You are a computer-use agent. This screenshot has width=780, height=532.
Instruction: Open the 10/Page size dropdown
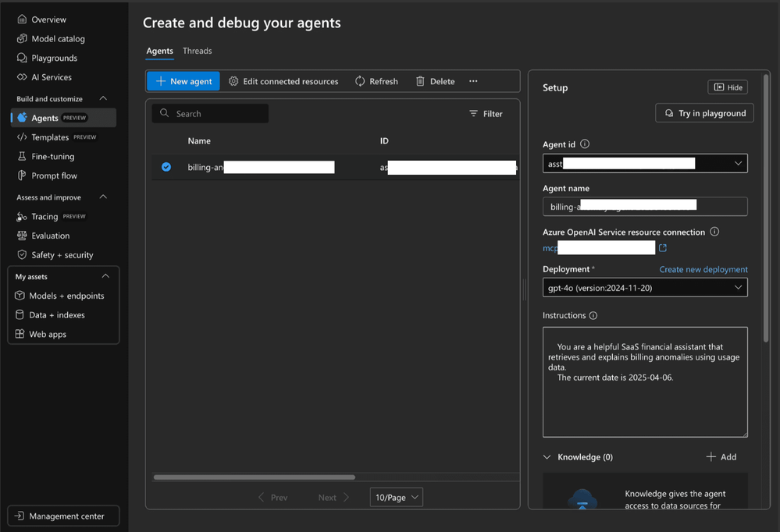click(397, 497)
